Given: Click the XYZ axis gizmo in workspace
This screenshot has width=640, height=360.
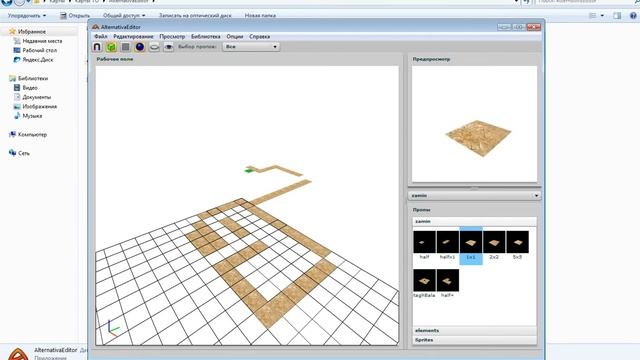Looking at the screenshot, I should [113, 329].
